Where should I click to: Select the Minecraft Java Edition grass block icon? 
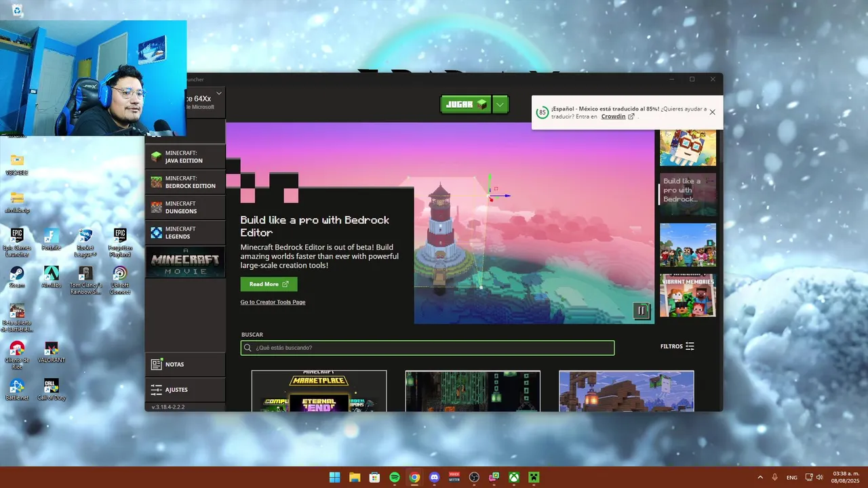point(157,157)
